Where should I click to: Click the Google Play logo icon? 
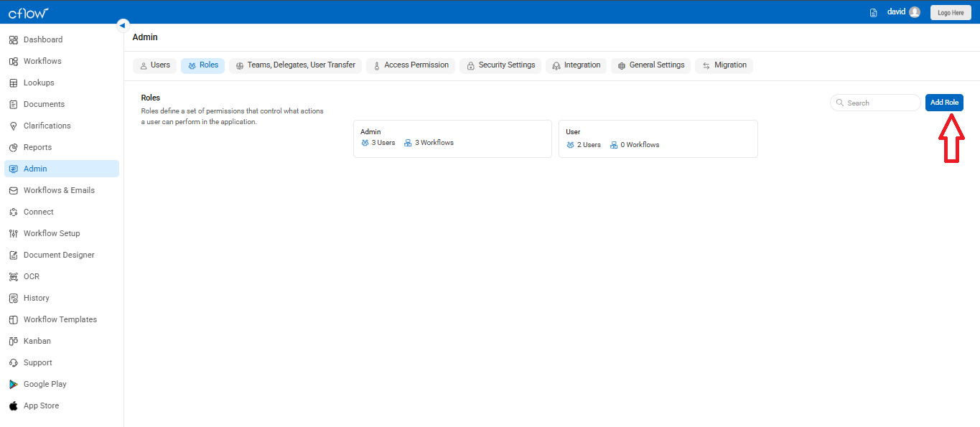click(x=14, y=384)
